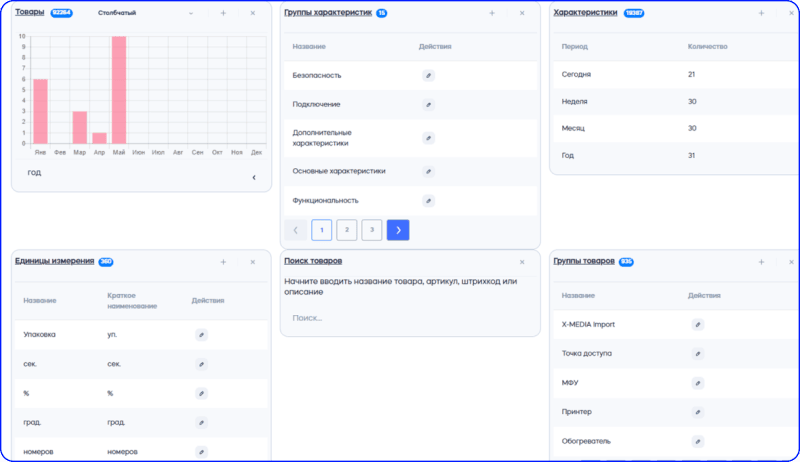
Task: Edit the X-MEDIA Import product group
Action: 698,325
